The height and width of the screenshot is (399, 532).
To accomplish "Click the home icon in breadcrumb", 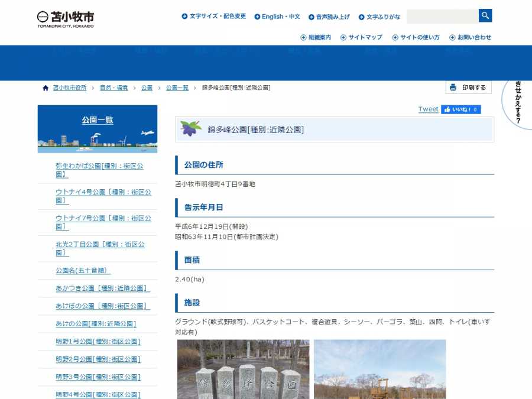I will pyautogui.click(x=46, y=88).
